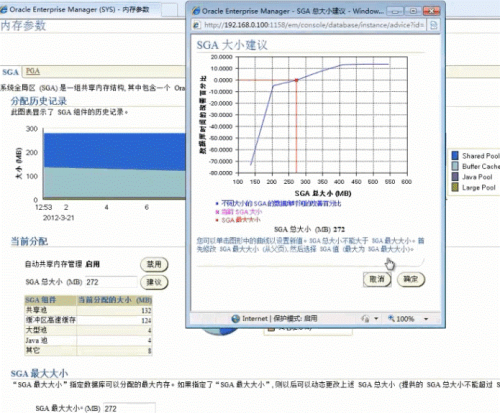Image resolution: width=500 pixels, height=413 pixels.
Task: Click the privacy lock icon in popup status bar
Action: coord(365,319)
